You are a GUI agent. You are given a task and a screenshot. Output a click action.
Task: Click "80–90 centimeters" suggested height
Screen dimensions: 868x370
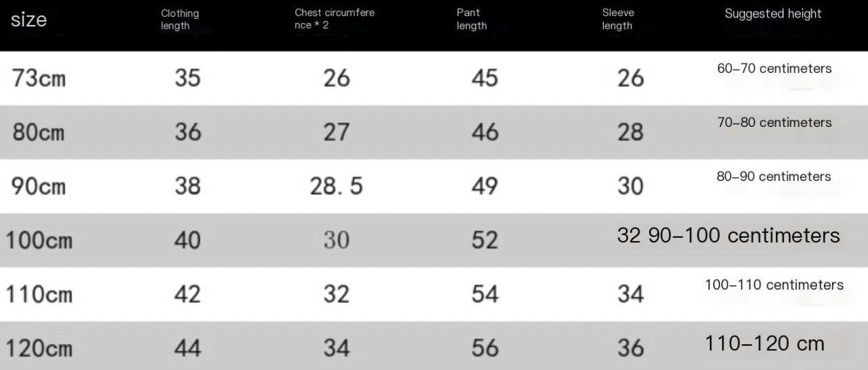(774, 176)
